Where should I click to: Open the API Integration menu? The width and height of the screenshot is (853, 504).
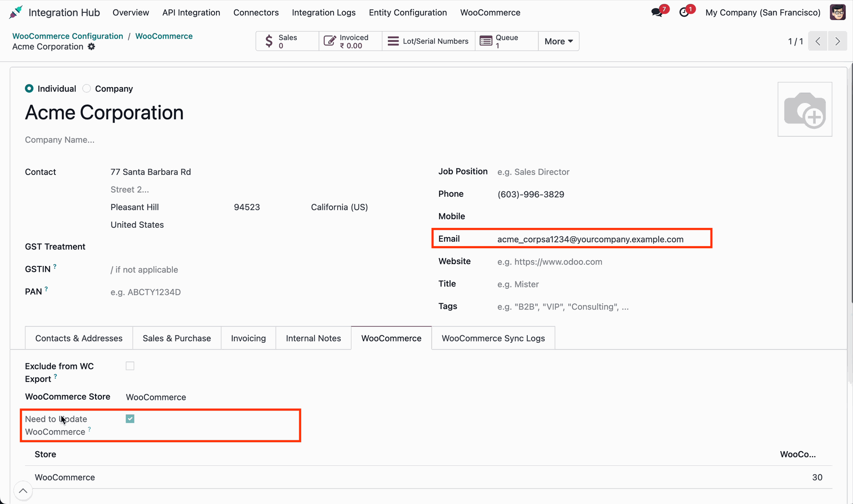191,12
